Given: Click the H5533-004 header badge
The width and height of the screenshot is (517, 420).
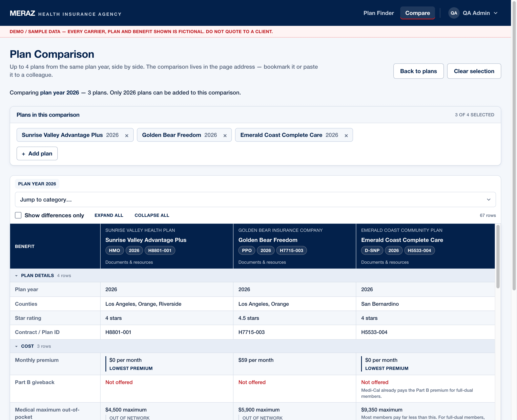Looking at the screenshot, I should (x=419, y=250).
